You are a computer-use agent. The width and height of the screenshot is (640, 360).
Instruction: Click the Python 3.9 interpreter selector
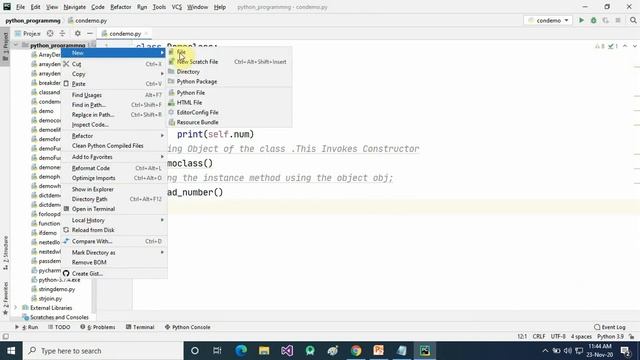(610, 337)
